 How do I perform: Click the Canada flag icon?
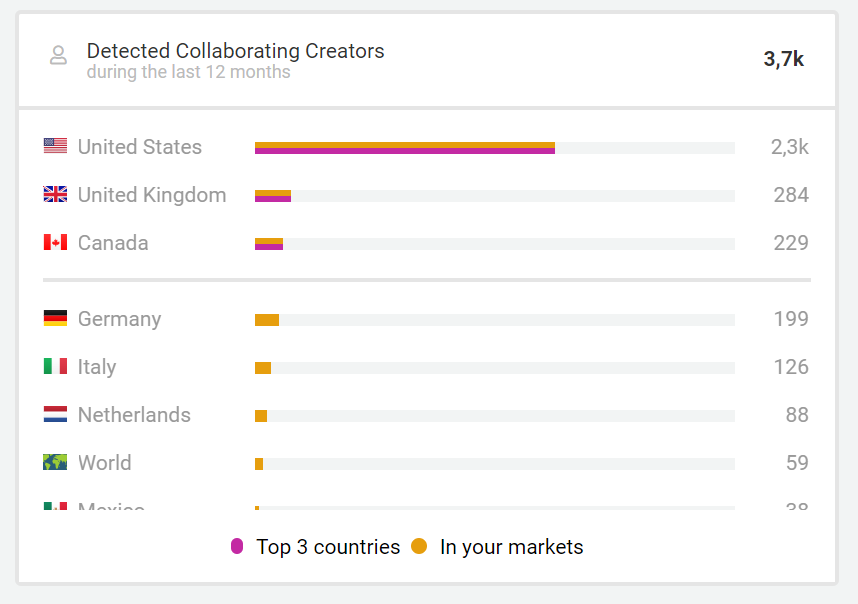pos(55,242)
